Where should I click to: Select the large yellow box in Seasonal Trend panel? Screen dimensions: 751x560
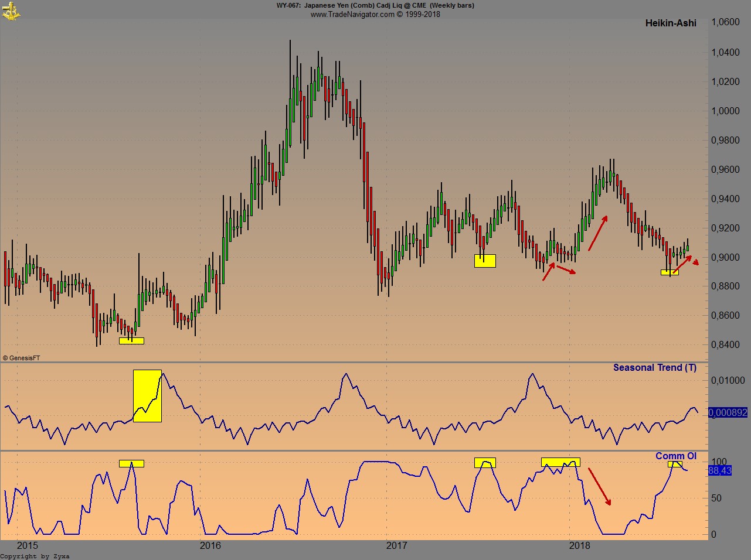pos(147,396)
